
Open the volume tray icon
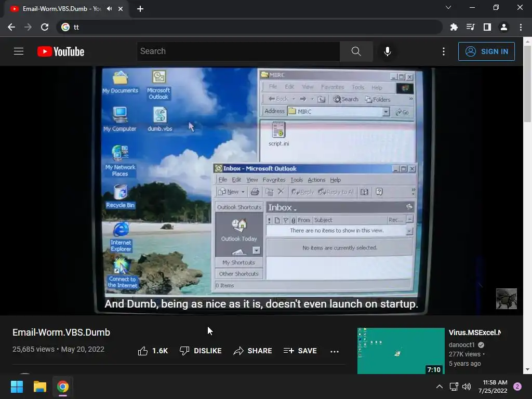click(x=467, y=387)
